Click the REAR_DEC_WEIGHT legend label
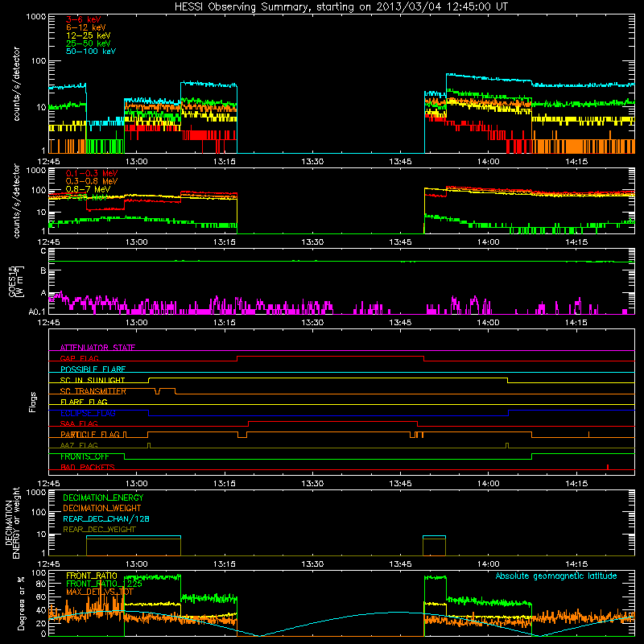Image resolution: width=644 pixels, height=644 pixels. coord(99,530)
